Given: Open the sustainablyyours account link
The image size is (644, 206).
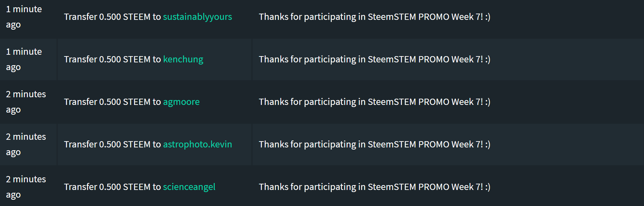Looking at the screenshot, I should point(197,17).
